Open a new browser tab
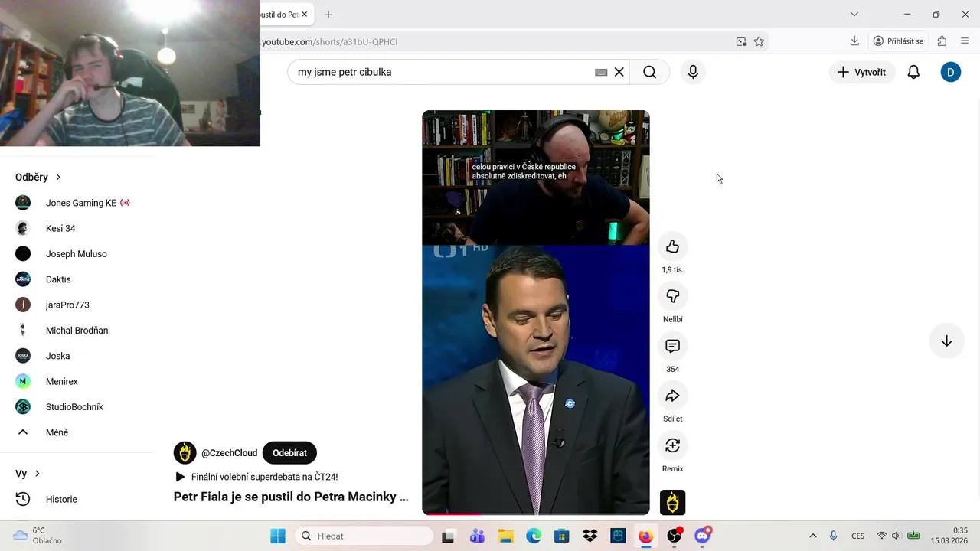The width and height of the screenshot is (980, 551). coord(328,15)
